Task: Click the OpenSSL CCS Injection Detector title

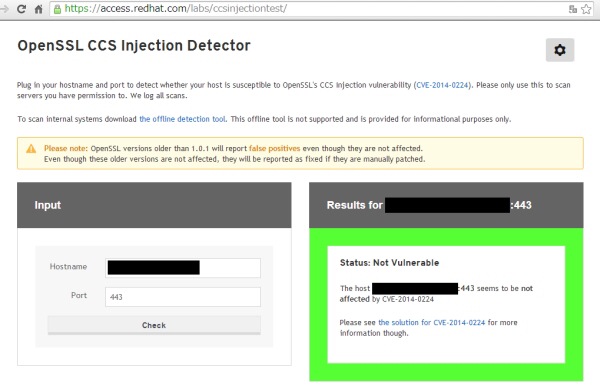Action: point(134,46)
